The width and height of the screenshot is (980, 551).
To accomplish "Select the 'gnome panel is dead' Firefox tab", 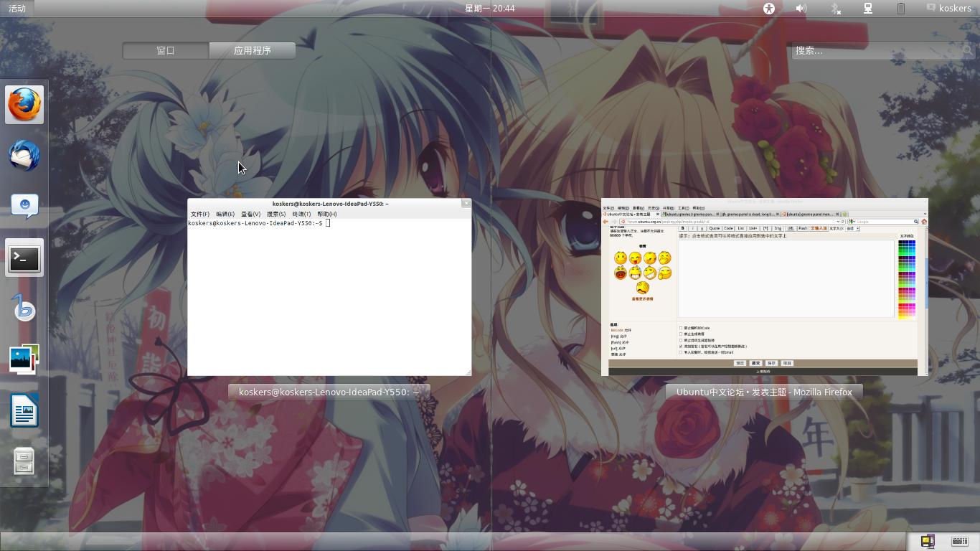I will (x=751, y=214).
